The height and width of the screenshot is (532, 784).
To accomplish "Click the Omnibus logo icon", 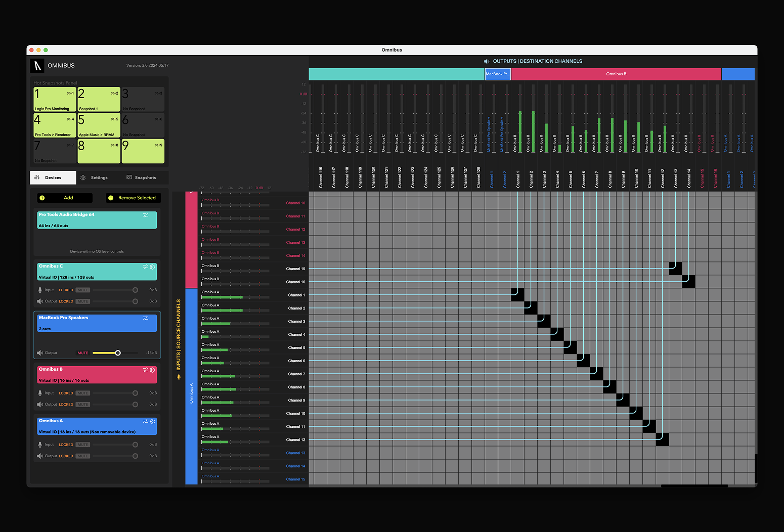I will click(x=37, y=66).
